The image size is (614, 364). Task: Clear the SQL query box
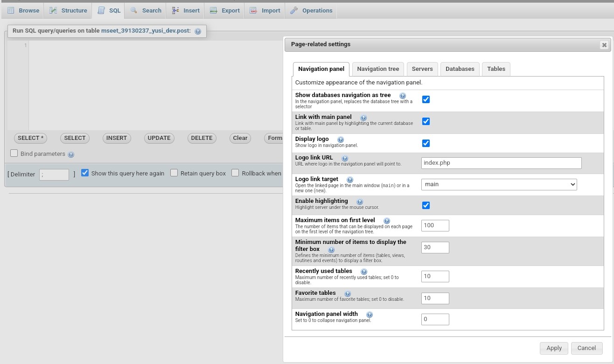point(240,138)
